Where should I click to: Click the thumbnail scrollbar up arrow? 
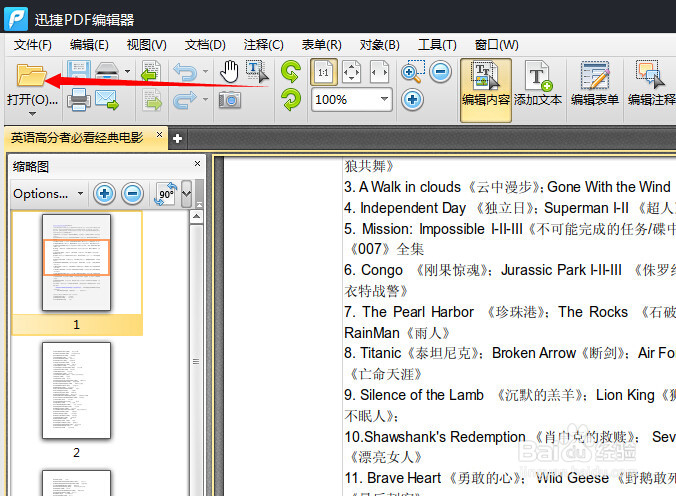coord(196,217)
